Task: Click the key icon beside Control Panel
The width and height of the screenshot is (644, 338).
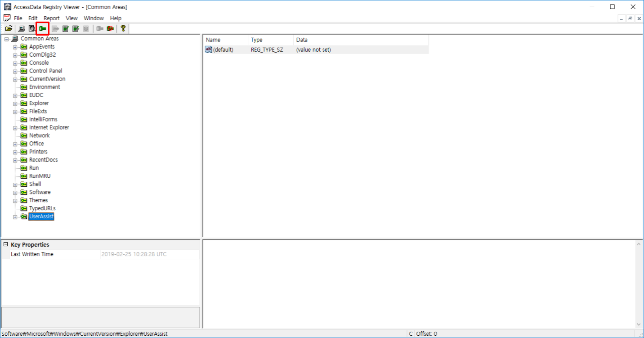Action: click(24, 71)
